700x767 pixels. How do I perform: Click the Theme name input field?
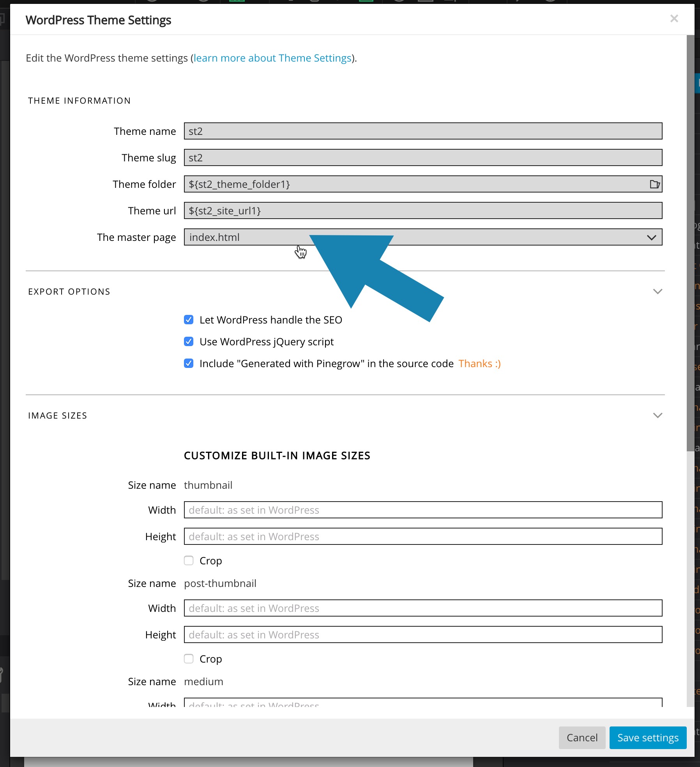(423, 131)
